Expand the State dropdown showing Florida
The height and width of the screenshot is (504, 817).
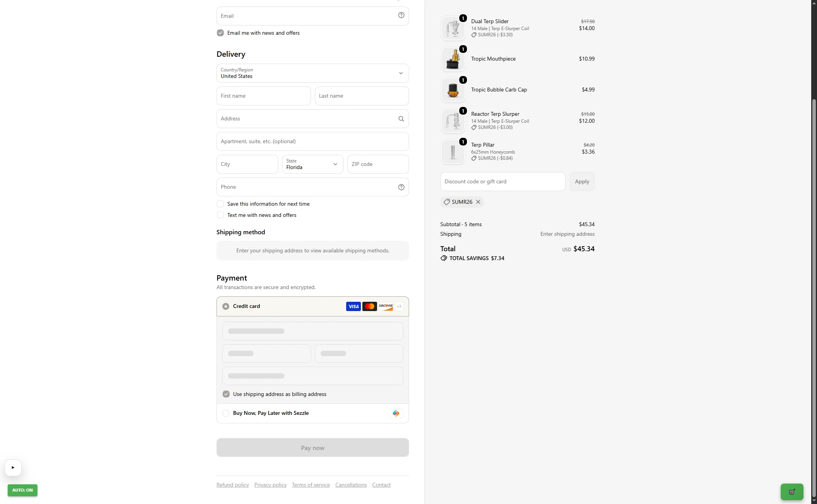tap(313, 164)
